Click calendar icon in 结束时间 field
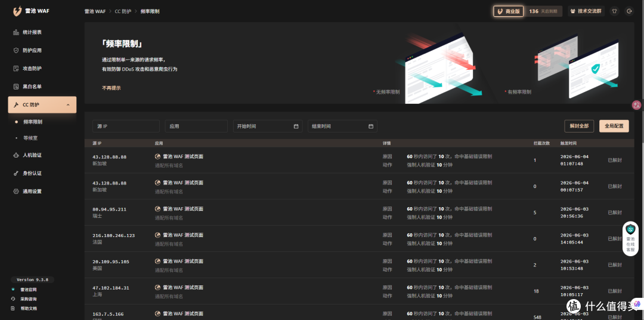The width and height of the screenshot is (644, 320). point(371,127)
